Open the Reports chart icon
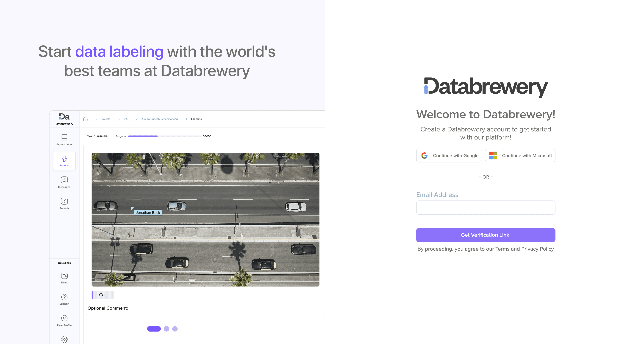 click(x=64, y=201)
